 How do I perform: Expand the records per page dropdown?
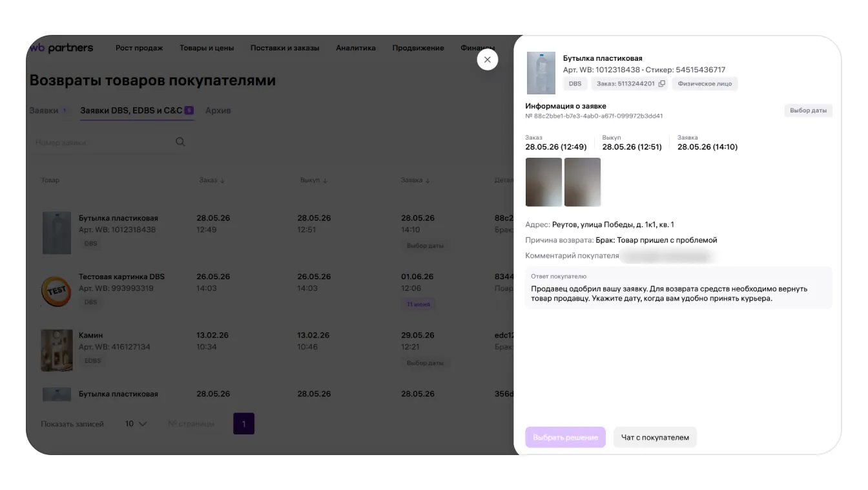point(136,424)
